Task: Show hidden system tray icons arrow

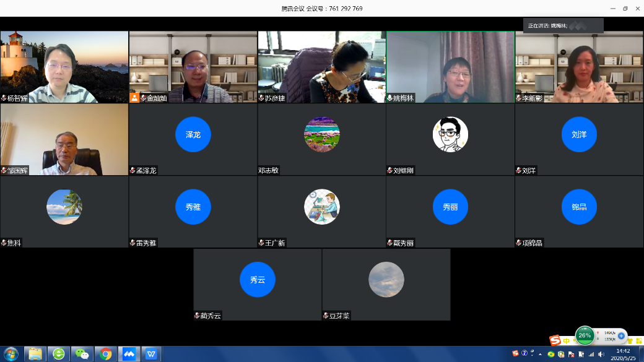Action: point(540,354)
